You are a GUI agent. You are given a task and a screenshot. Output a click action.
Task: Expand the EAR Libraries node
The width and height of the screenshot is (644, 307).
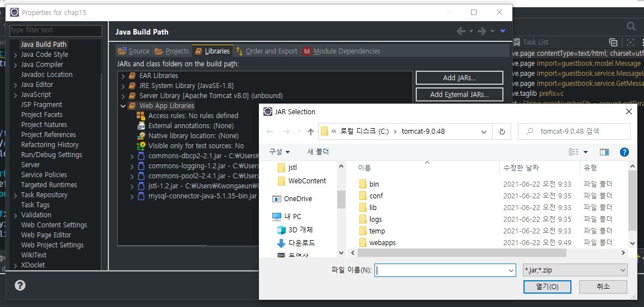[123, 76]
